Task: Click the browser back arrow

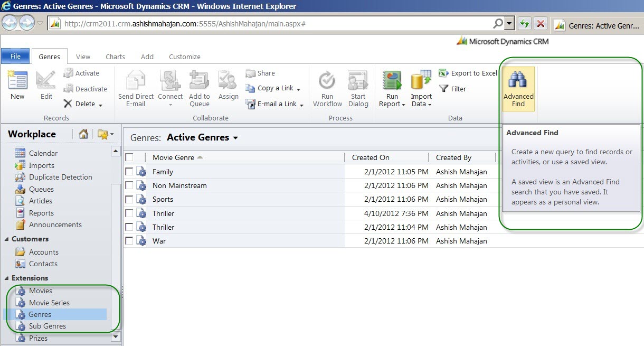Action: pyautogui.click(x=11, y=23)
